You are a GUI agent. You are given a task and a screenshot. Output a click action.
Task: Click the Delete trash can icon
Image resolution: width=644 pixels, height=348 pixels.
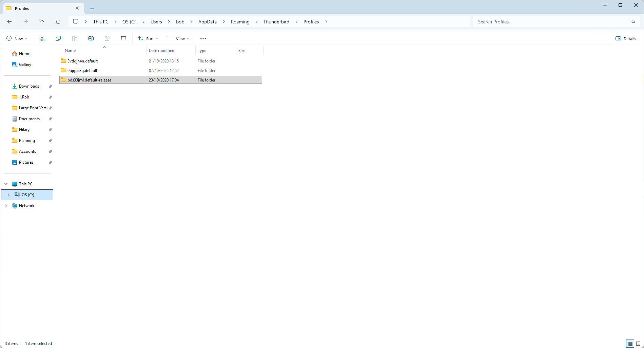point(123,39)
